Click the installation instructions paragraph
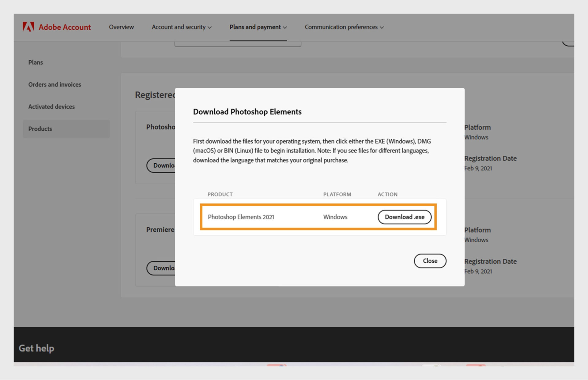This screenshot has width=588, height=380. (312, 150)
